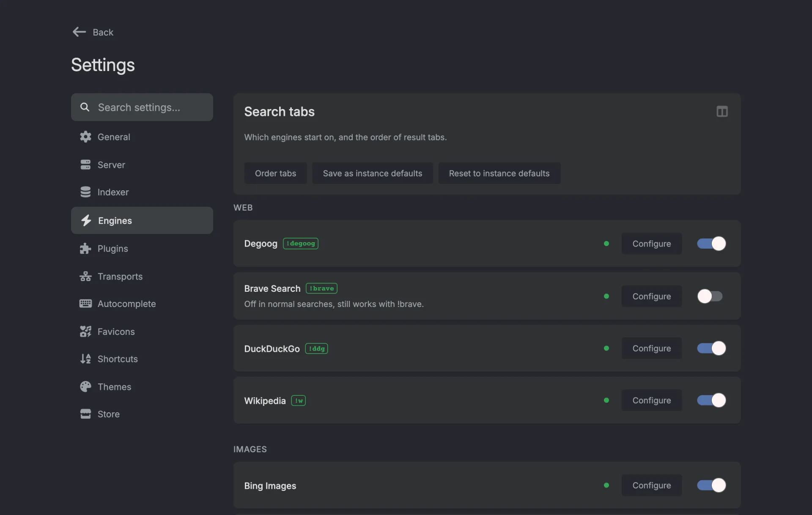Viewport: 812px width, 515px height.
Task: Turn off the DuckDuckGo toggle
Action: pyautogui.click(x=711, y=348)
